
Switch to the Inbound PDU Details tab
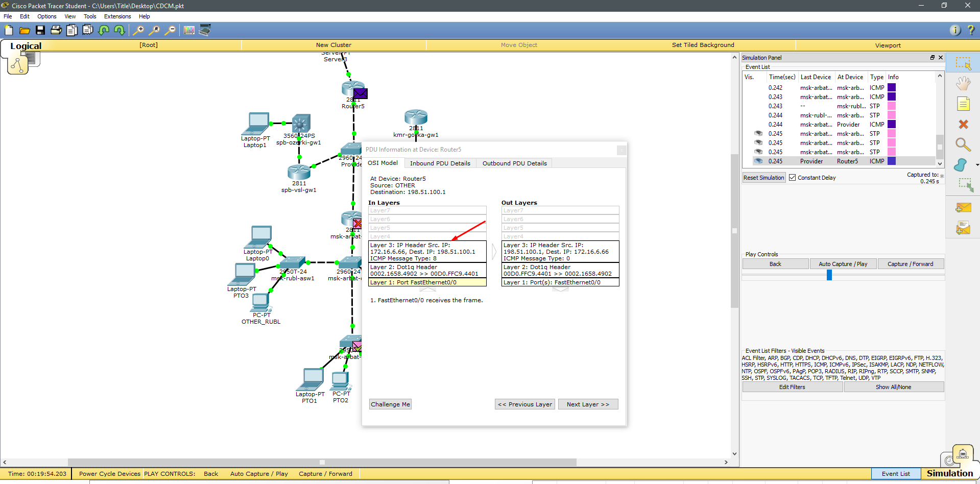[x=440, y=163]
